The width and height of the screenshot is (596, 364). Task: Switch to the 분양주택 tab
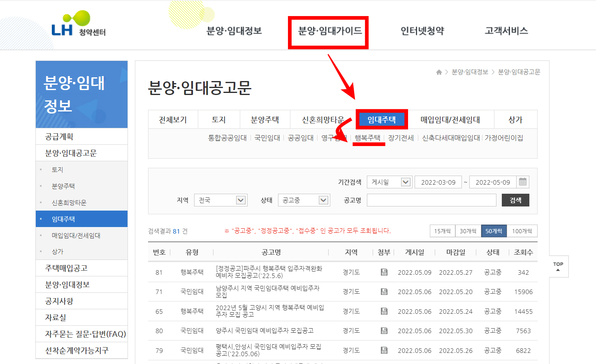265,120
